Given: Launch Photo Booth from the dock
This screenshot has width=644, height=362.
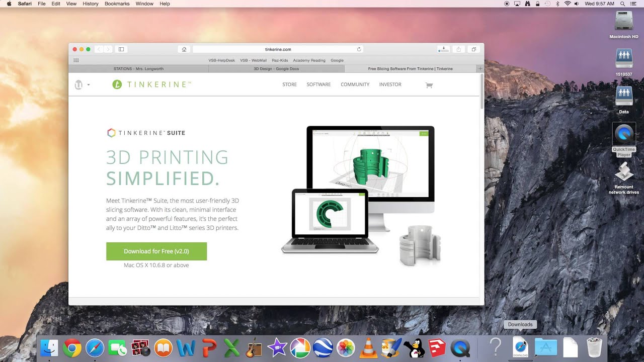Looking at the screenshot, I should tap(140, 348).
